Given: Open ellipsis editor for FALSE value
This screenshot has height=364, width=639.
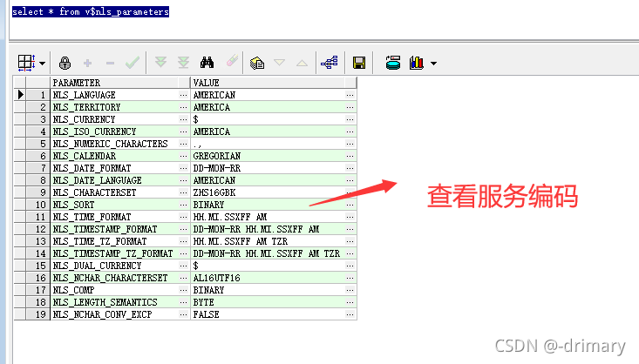Looking at the screenshot, I should 350,314.
